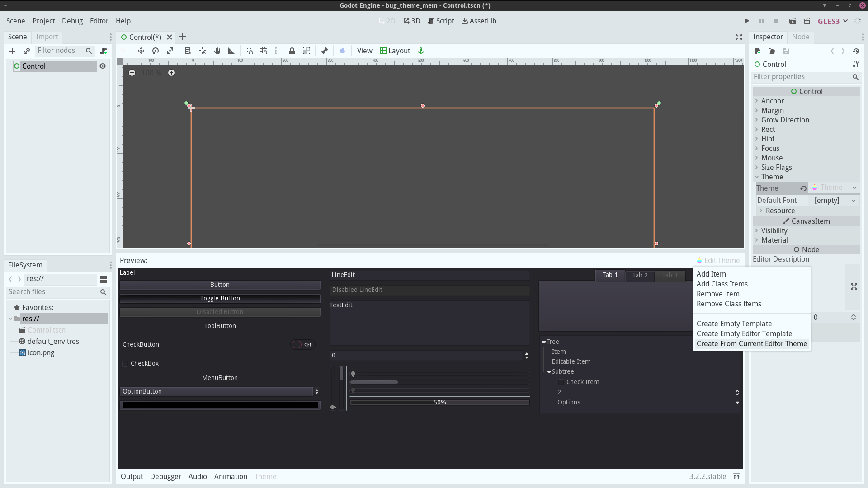Viewport: 868px width, 488px height.
Task: Switch to the Tab 2 preview tab
Action: click(x=640, y=275)
